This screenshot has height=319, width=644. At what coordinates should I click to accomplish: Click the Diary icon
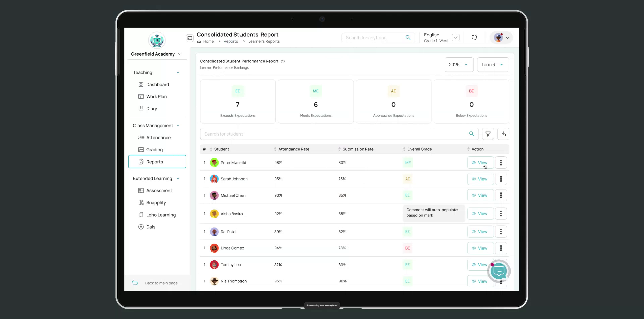pyautogui.click(x=141, y=108)
